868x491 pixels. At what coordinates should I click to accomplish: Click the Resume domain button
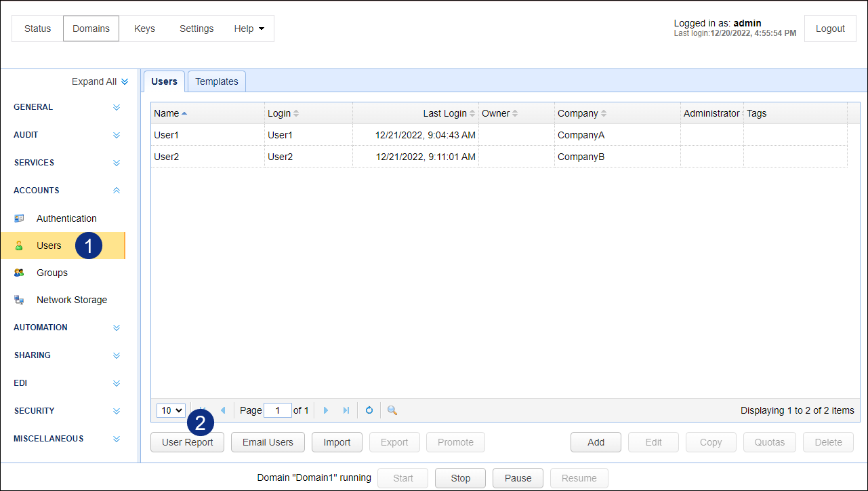point(579,478)
